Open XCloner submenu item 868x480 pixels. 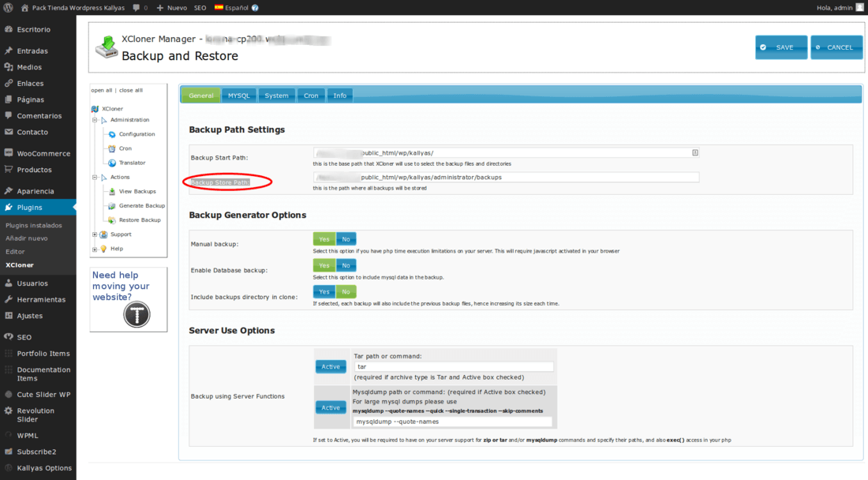(20, 265)
